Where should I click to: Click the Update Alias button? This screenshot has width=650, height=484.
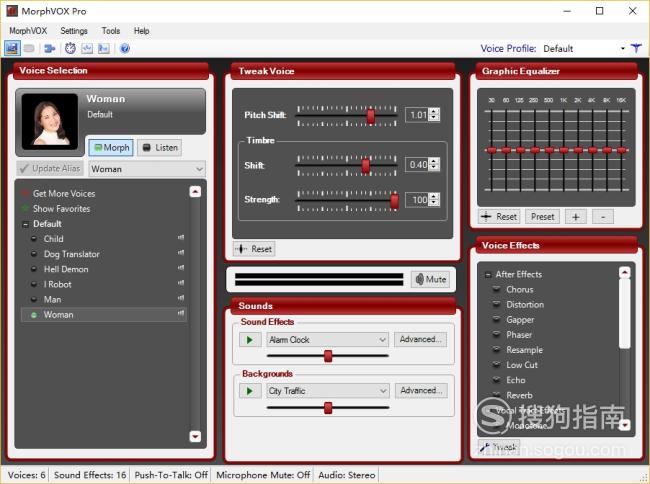(50, 169)
